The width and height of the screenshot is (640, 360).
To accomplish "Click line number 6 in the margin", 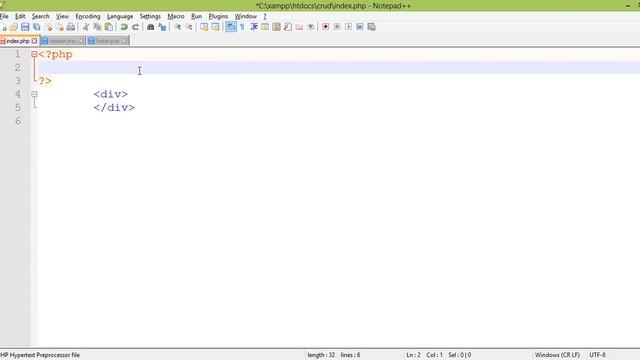I will 18,121.
